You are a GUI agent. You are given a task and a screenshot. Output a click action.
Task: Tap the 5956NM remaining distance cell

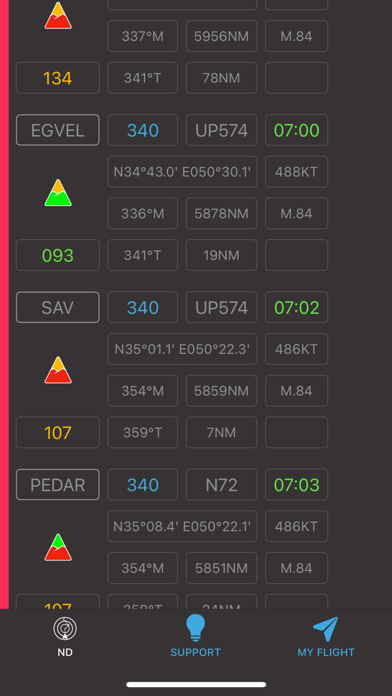click(x=222, y=36)
